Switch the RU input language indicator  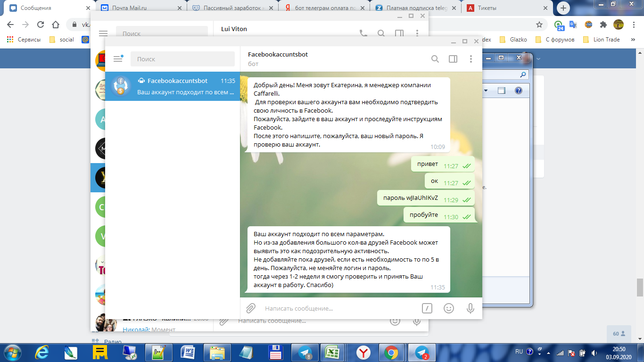coord(519,352)
